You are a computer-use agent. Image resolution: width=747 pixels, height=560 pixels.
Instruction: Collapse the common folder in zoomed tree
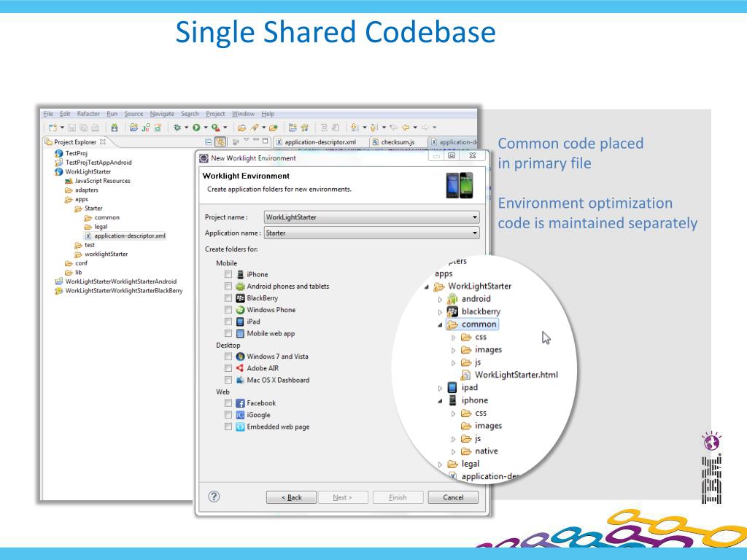[x=440, y=324]
